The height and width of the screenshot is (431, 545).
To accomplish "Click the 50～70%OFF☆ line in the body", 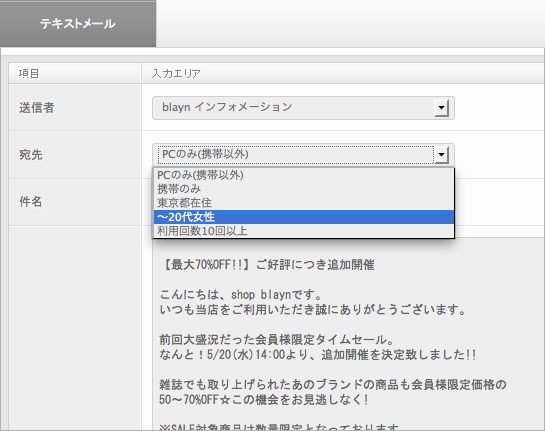I will point(264,399).
